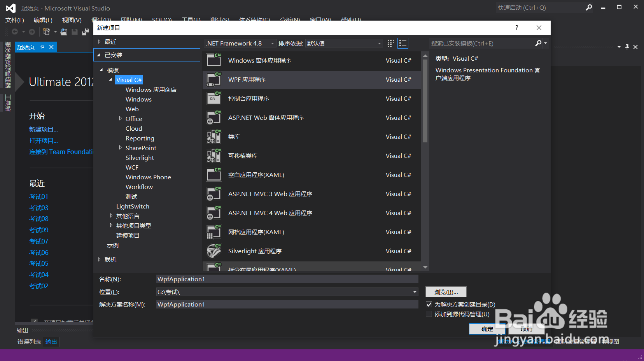Click the template list scrollbar thumb
Image resolution: width=644 pixels, height=361 pixels.
[x=425, y=101]
